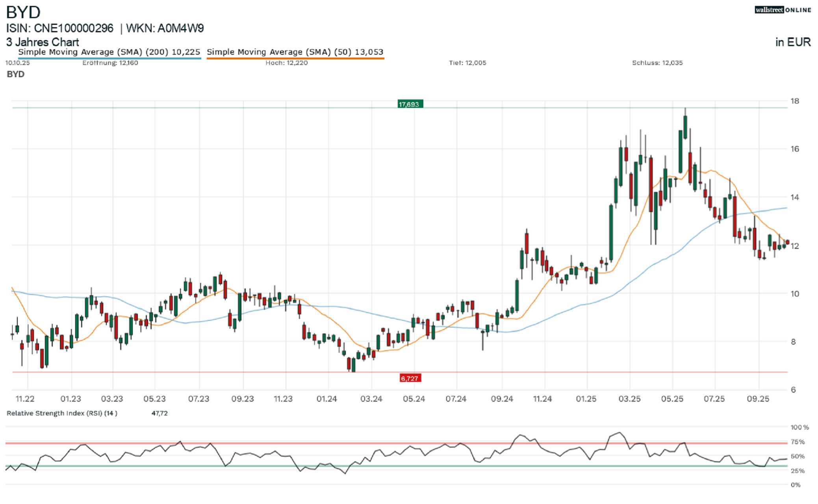Click the ISIN CNE100000296 text
Screen dimensions: 818x504
pos(59,28)
